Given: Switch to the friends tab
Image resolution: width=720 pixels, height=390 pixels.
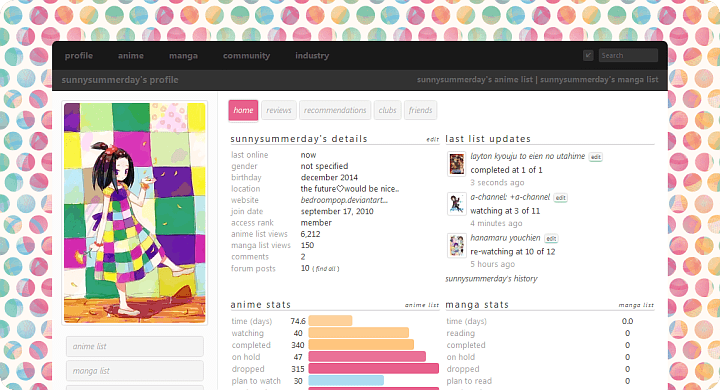Looking at the screenshot, I should pos(420,110).
